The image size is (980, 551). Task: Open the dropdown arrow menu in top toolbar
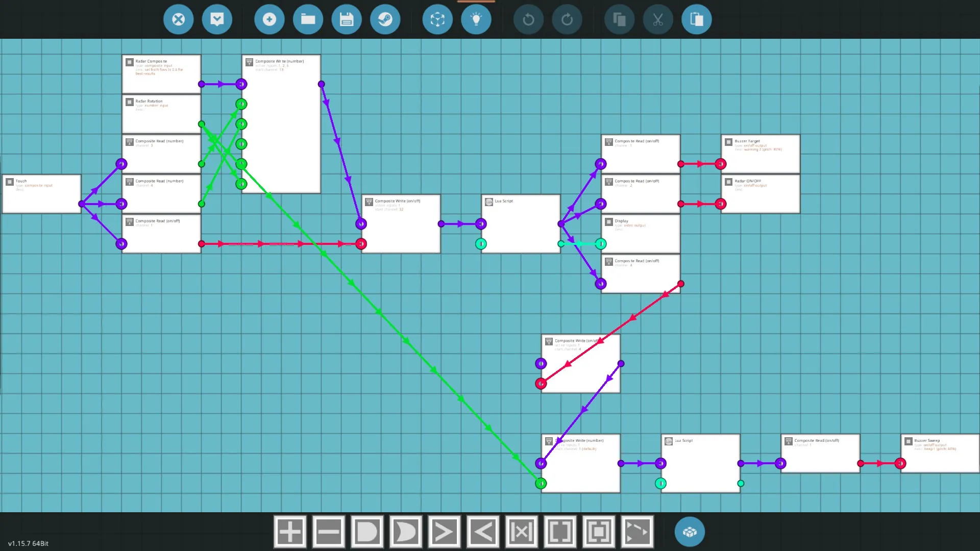point(217,19)
